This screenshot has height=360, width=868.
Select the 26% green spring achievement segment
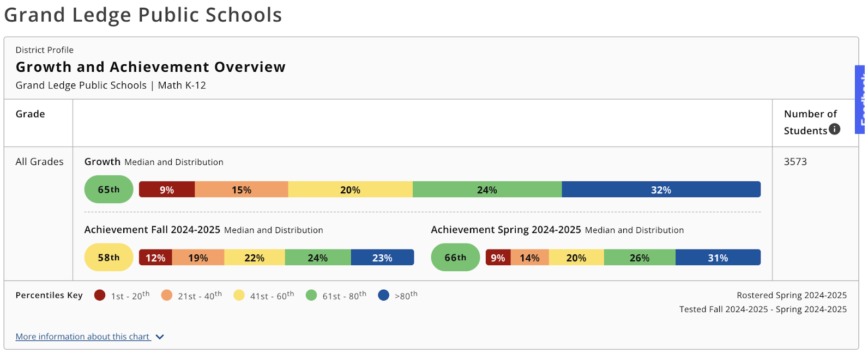click(640, 258)
